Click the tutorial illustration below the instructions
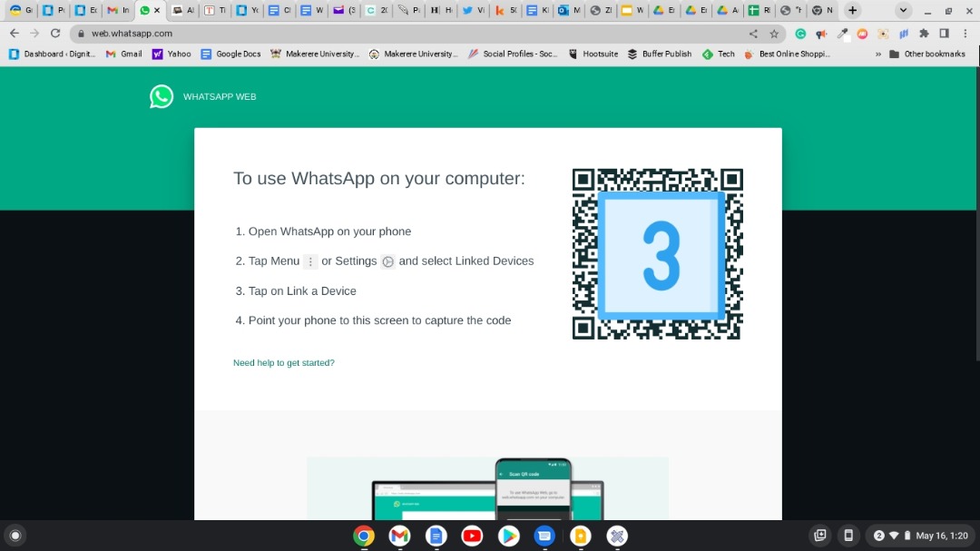 coord(487,488)
